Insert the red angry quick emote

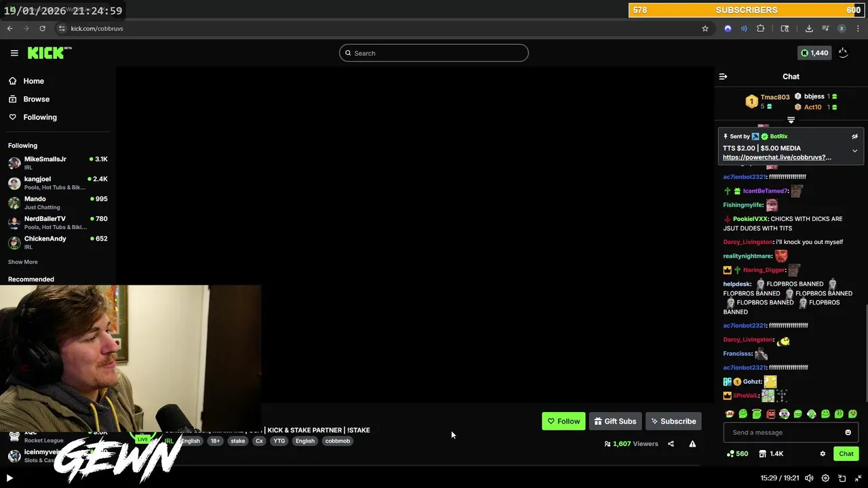(x=770, y=413)
